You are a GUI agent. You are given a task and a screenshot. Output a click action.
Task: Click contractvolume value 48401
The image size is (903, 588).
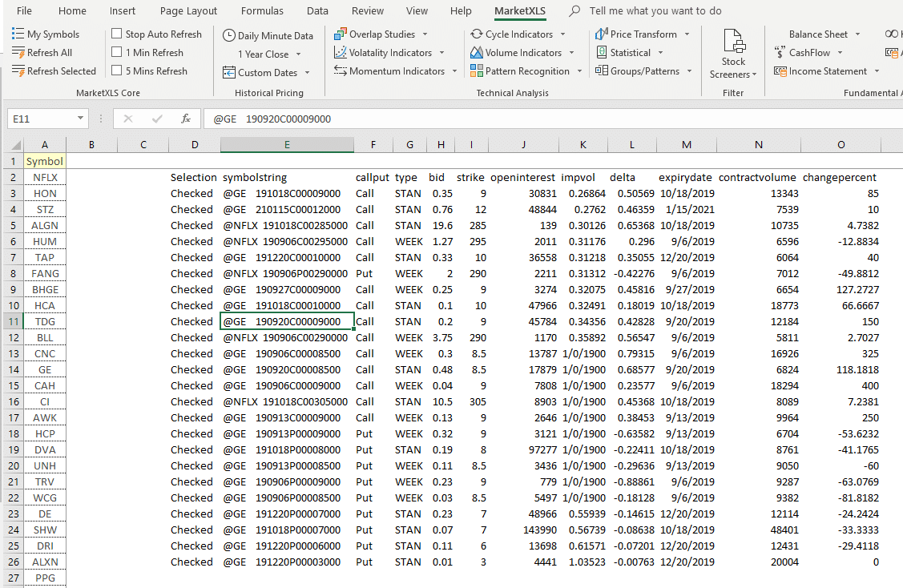point(759,530)
